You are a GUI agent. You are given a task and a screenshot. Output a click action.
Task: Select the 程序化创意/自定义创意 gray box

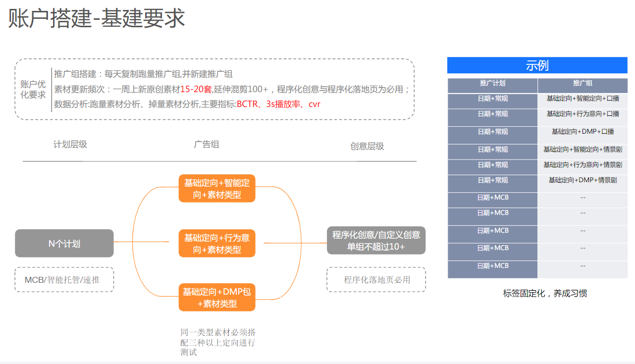pyautogui.click(x=376, y=241)
